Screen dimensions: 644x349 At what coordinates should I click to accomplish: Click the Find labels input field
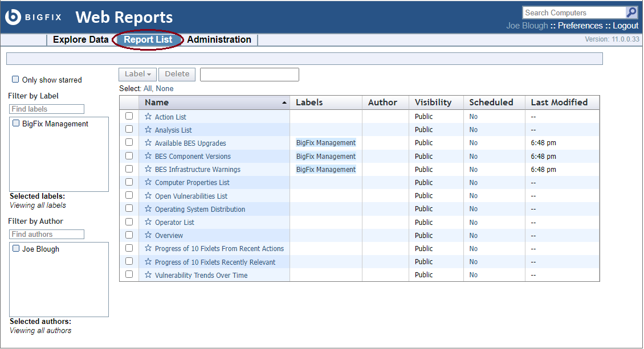pos(47,109)
